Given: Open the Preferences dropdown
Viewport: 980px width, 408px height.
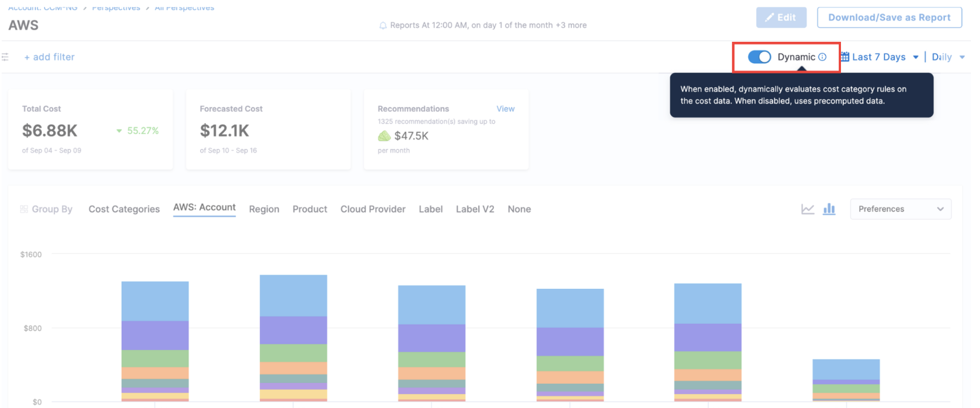Looking at the screenshot, I should pyautogui.click(x=900, y=209).
